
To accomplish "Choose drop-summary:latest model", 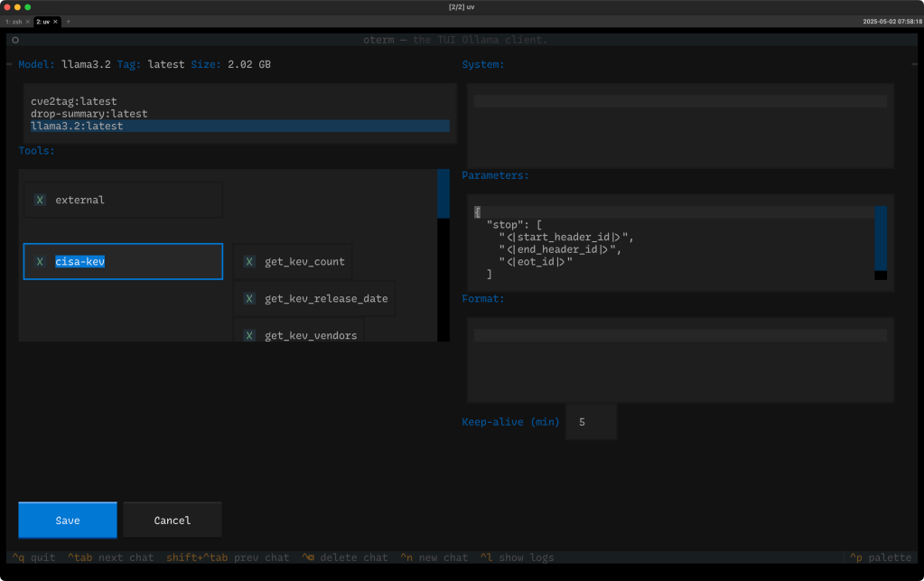I will pyautogui.click(x=89, y=114).
